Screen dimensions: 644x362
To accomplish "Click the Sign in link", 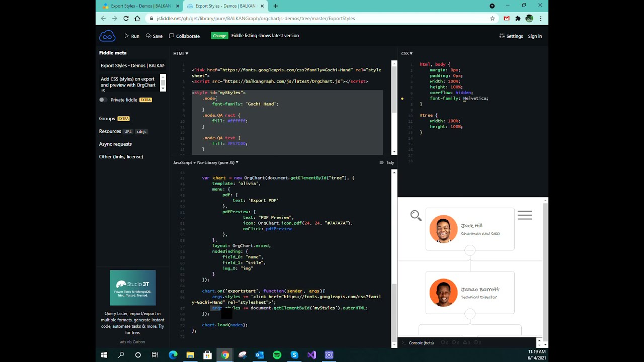I will pyautogui.click(x=535, y=36).
